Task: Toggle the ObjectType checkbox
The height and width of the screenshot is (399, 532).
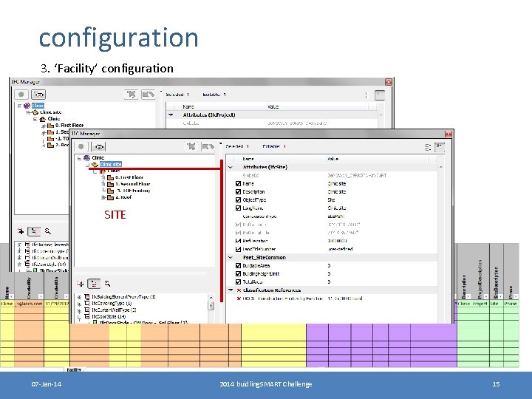Action: point(238,199)
